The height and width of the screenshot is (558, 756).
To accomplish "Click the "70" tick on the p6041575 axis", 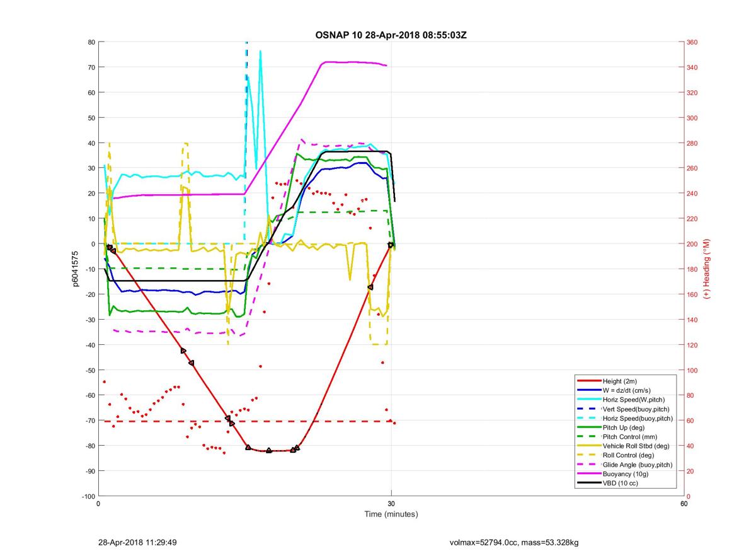I will 91,67.
